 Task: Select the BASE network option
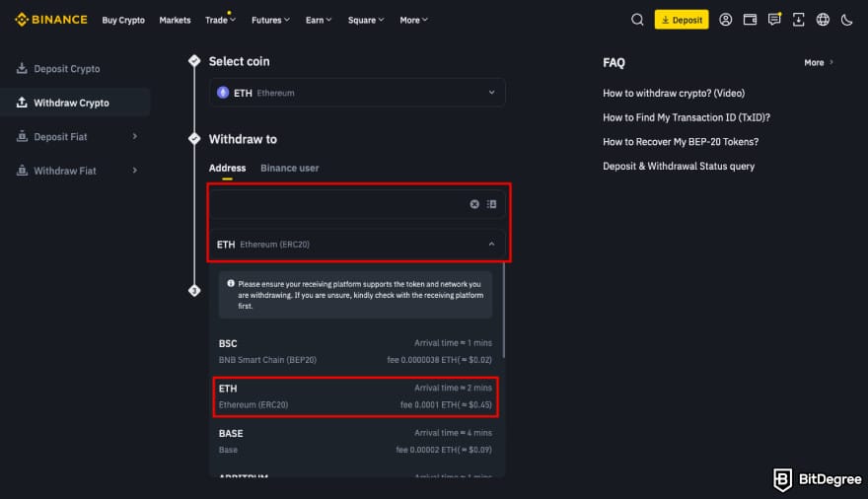(x=355, y=441)
